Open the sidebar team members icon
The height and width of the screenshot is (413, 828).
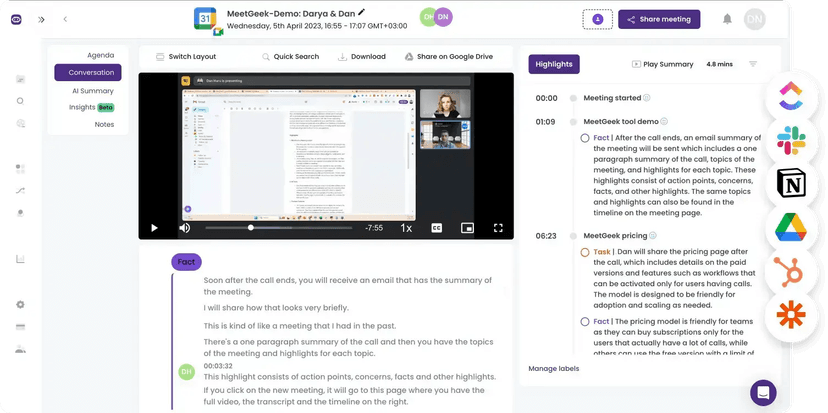click(x=21, y=349)
